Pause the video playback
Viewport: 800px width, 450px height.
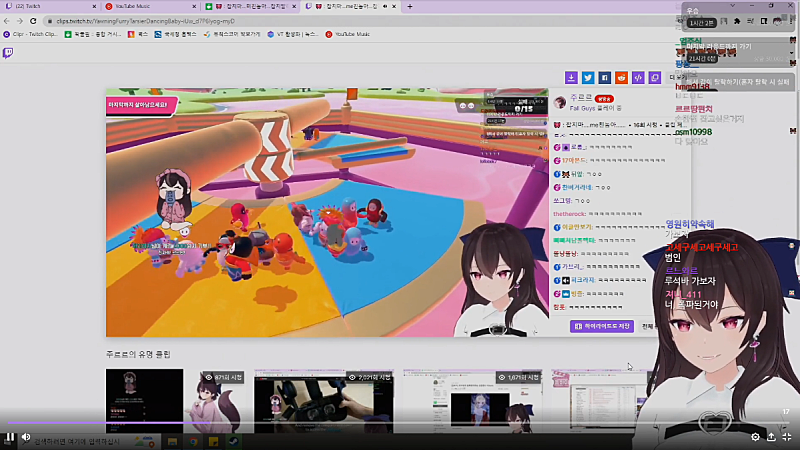coord(10,437)
